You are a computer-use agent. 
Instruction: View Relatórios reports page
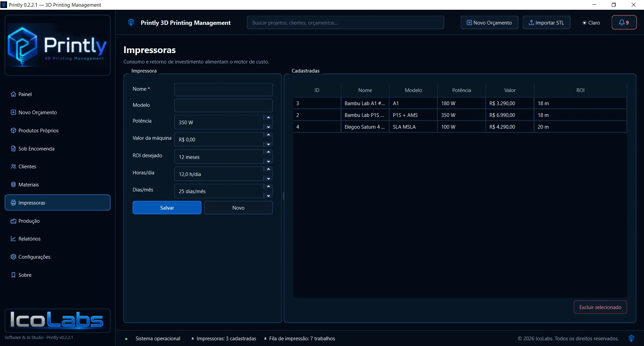pos(57,239)
